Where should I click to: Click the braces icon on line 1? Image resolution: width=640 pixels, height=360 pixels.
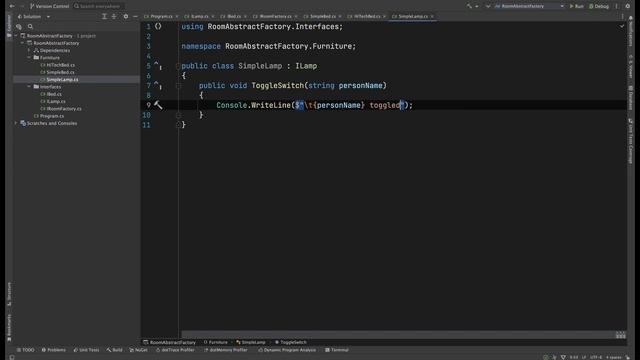(x=158, y=26)
